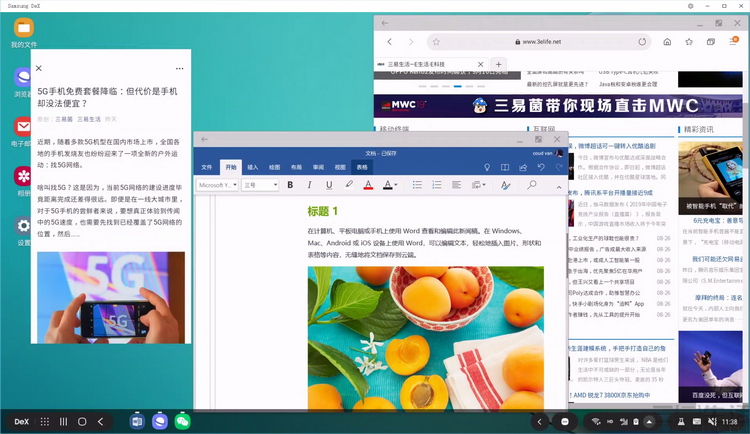The width and height of the screenshot is (750, 434).
Task: Show recent apps in DeX taskbar
Action: pyautogui.click(x=63, y=422)
